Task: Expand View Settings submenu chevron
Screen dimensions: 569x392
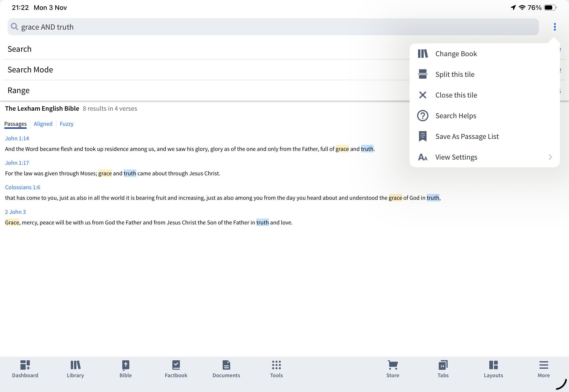Action: [550, 157]
